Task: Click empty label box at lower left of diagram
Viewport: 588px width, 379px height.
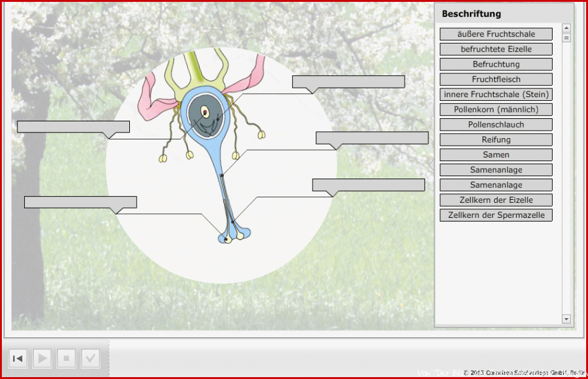Action: coord(80,202)
